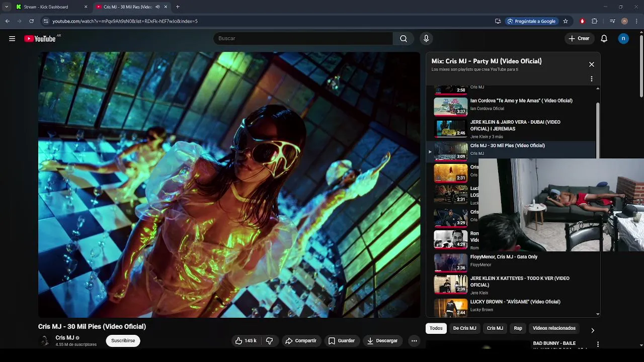Subscribe with the Suscribirse button

123,341
